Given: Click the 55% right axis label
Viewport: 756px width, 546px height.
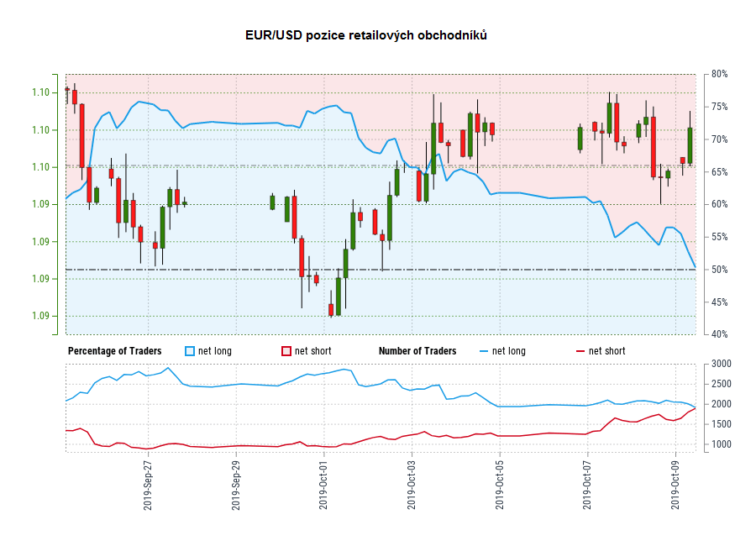Looking at the screenshot, I should [719, 237].
